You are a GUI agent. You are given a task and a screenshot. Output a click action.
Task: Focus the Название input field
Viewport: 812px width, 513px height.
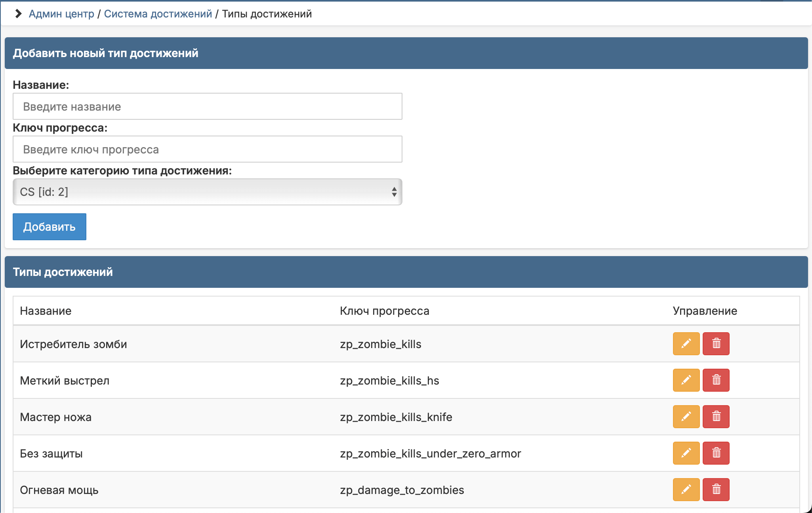(x=207, y=106)
